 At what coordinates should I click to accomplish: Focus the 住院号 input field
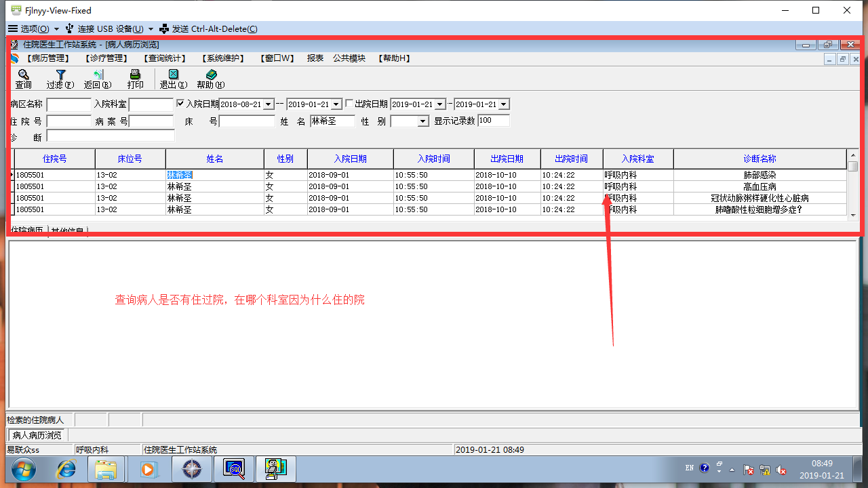[x=68, y=121]
